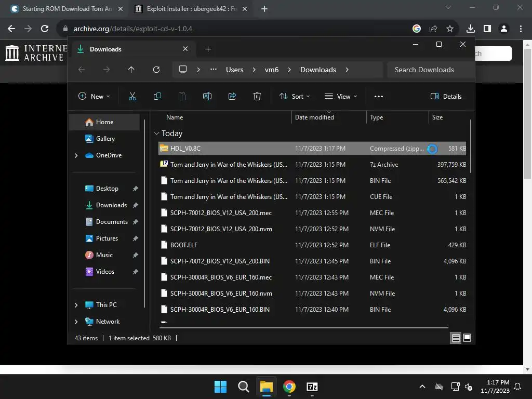
Task: Expand OneDrive in navigation pane
Action: pyautogui.click(x=76, y=155)
